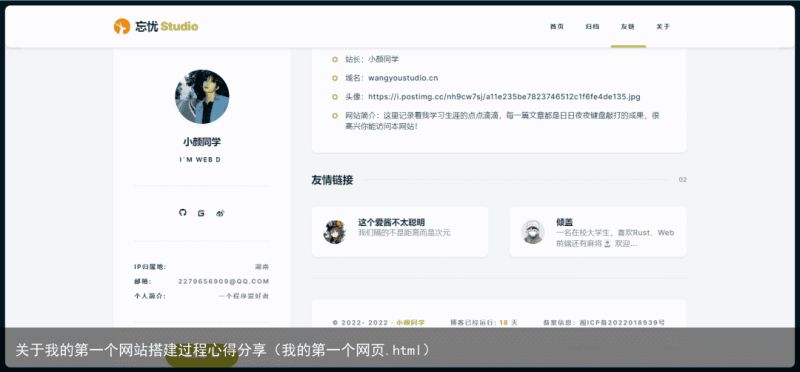Click sidebar name 小颜同学
The image size is (800, 372).
tap(202, 142)
